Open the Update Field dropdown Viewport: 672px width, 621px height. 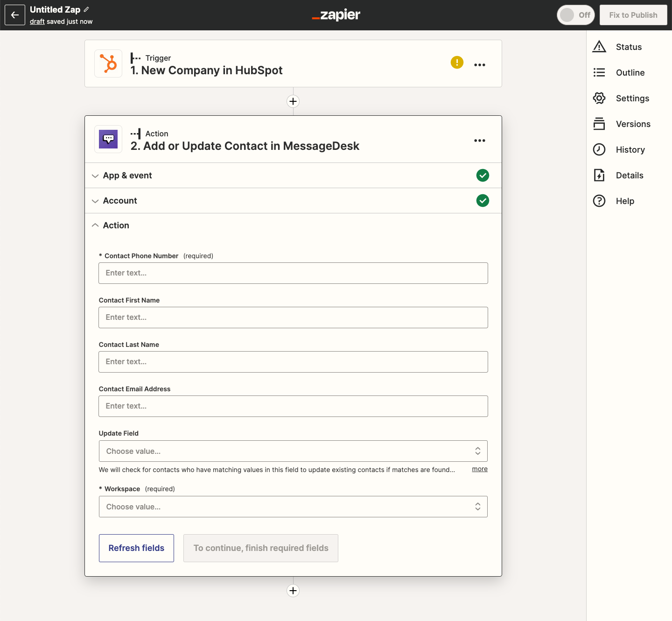(293, 451)
